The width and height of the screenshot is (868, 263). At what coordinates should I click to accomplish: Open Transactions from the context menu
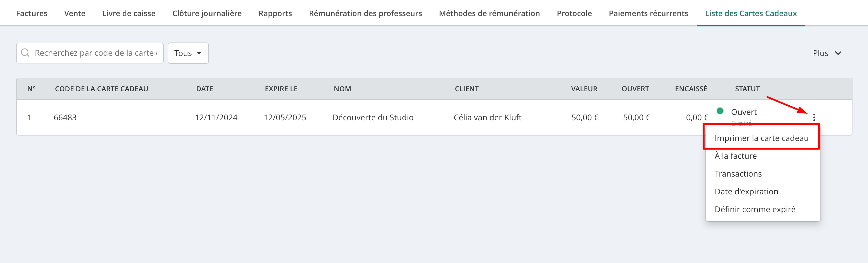[x=738, y=174]
